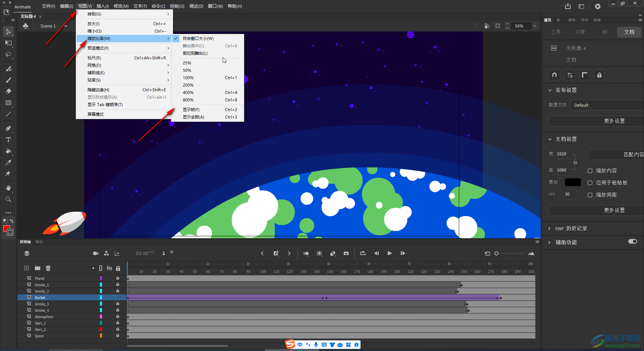This screenshot has height=351, width=644.
Task: Select the Rocket layer row
Action: pos(72,298)
